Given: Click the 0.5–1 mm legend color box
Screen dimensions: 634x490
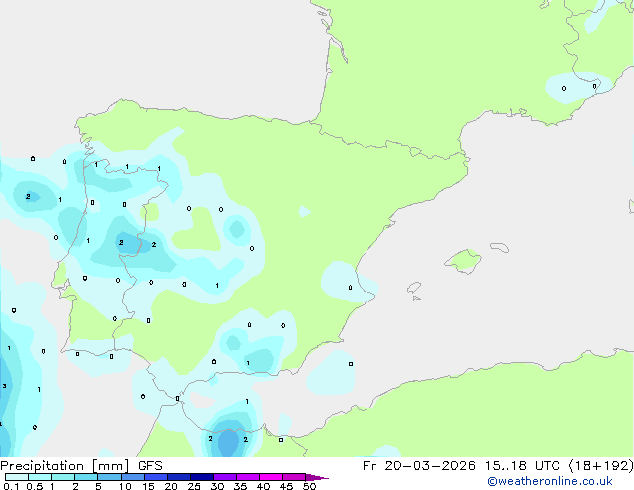Looking at the screenshot, I should [40, 477].
